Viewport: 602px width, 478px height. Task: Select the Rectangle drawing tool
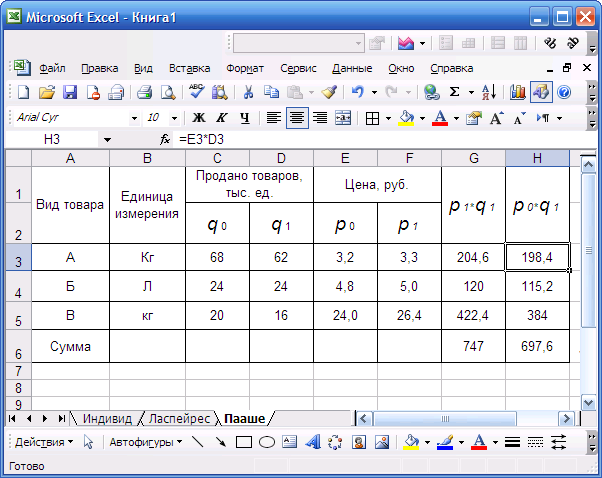coord(243,441)
